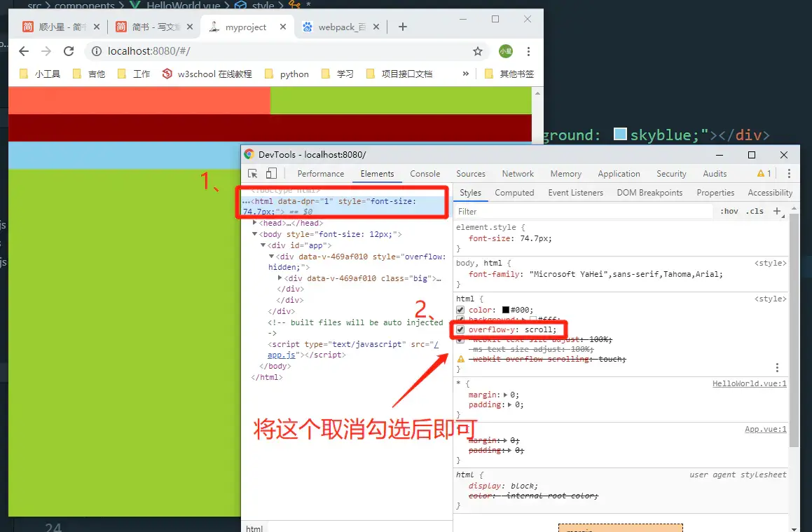
Task: Close the 简书 - 写文章 tab
Action: [190, 27]
